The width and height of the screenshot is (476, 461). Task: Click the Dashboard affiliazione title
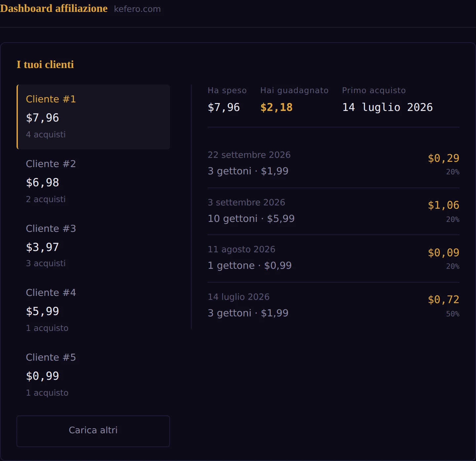click(x=54, y=8)
